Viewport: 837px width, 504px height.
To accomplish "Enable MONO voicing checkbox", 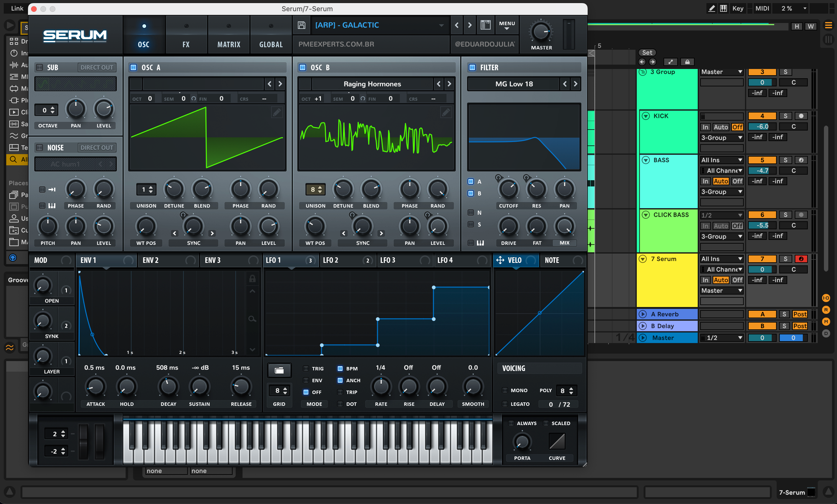I will (x=505, y=390).
